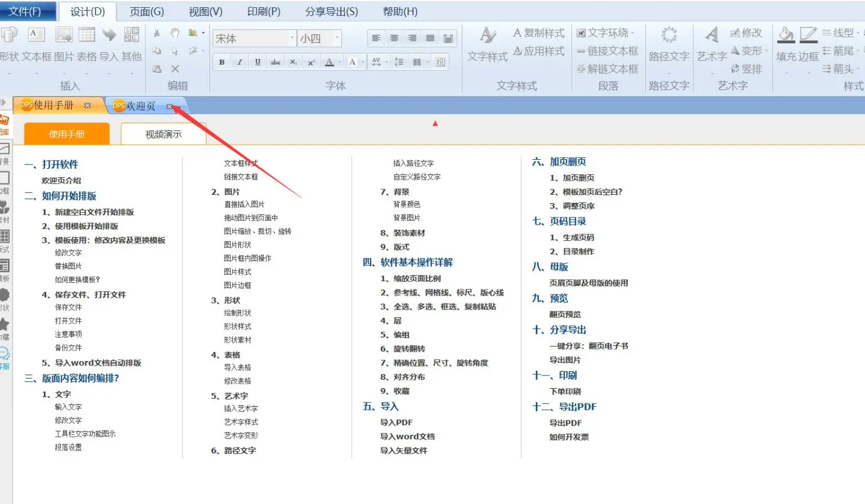
Task: Open the 文件(F) menu
Action: [25, 11]
